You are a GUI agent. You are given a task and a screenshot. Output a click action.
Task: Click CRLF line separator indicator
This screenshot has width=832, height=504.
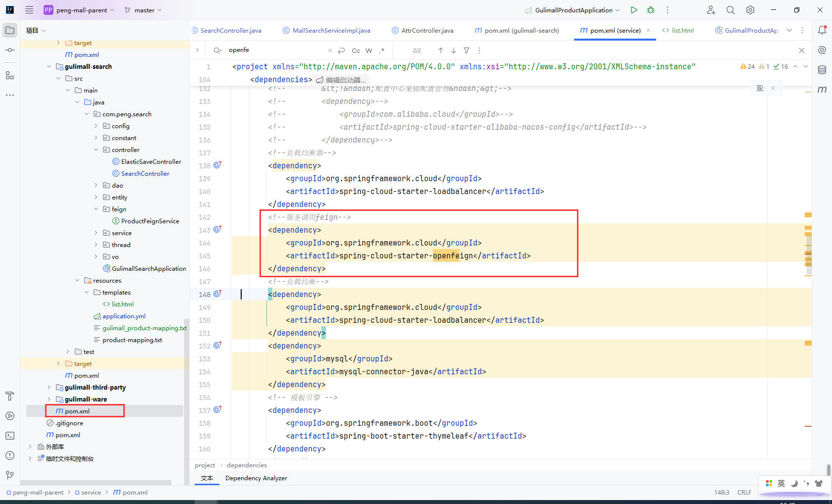click(x=744, y=493)
